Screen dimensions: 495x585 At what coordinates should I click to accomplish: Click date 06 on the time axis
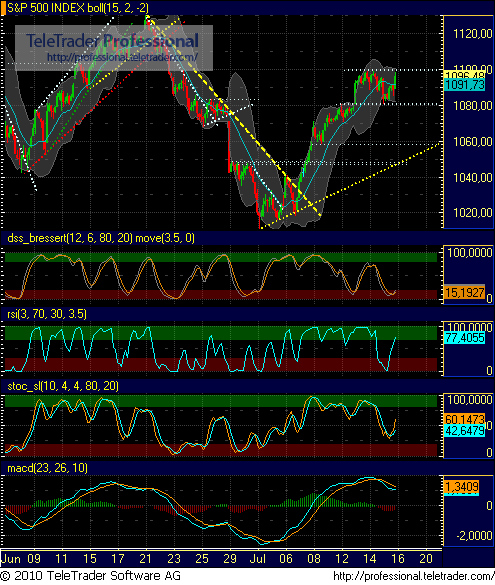click(x=286, y=559)
